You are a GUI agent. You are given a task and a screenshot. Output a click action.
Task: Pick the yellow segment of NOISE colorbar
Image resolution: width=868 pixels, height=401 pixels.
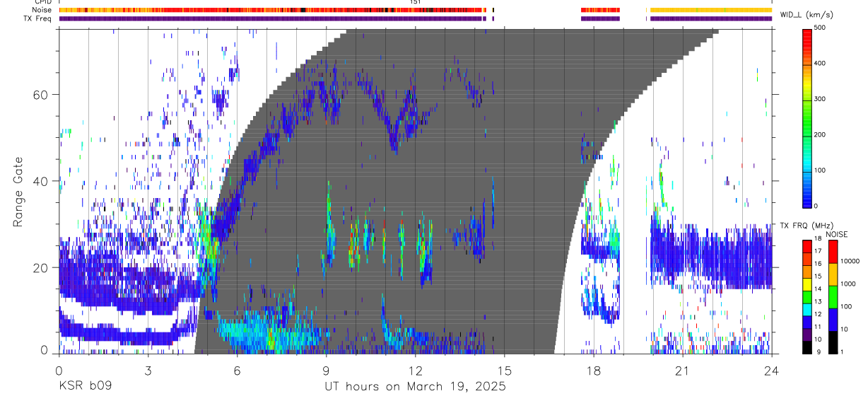point(833,274)
